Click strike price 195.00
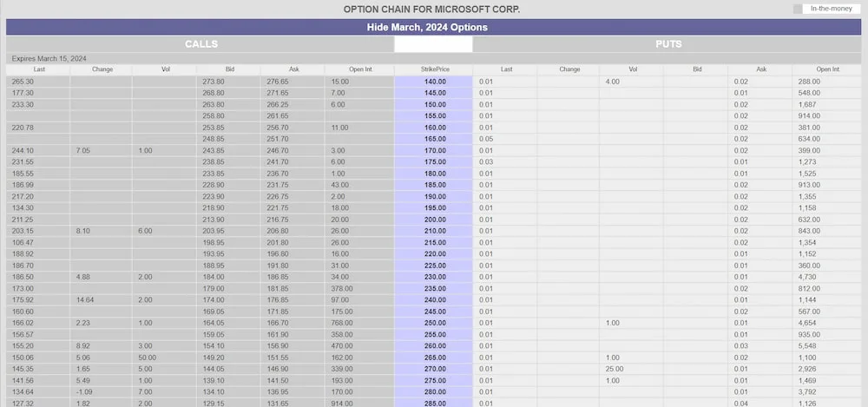This screenshot has height=407, width=868. [435, 208]
